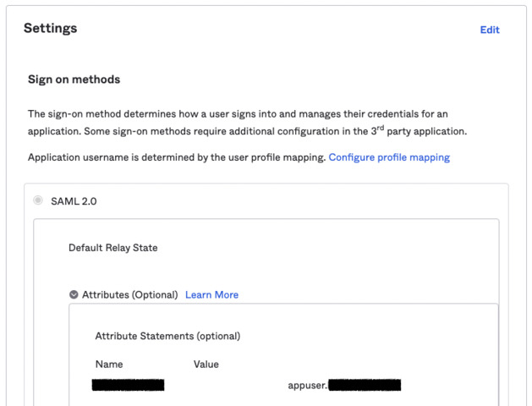532x406 pixels.
Task: Open the Learn More link
Action: pyautogui.click(x=211, y=294)
